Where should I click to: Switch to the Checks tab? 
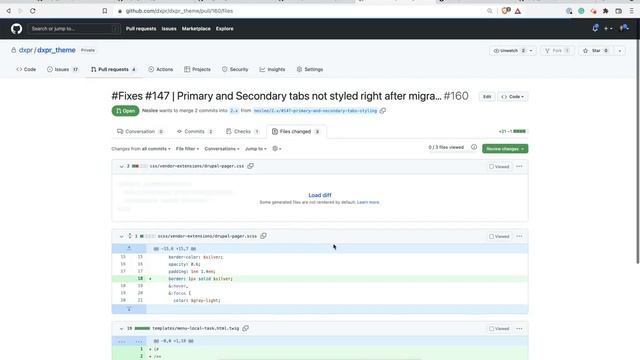coord(243,131)
